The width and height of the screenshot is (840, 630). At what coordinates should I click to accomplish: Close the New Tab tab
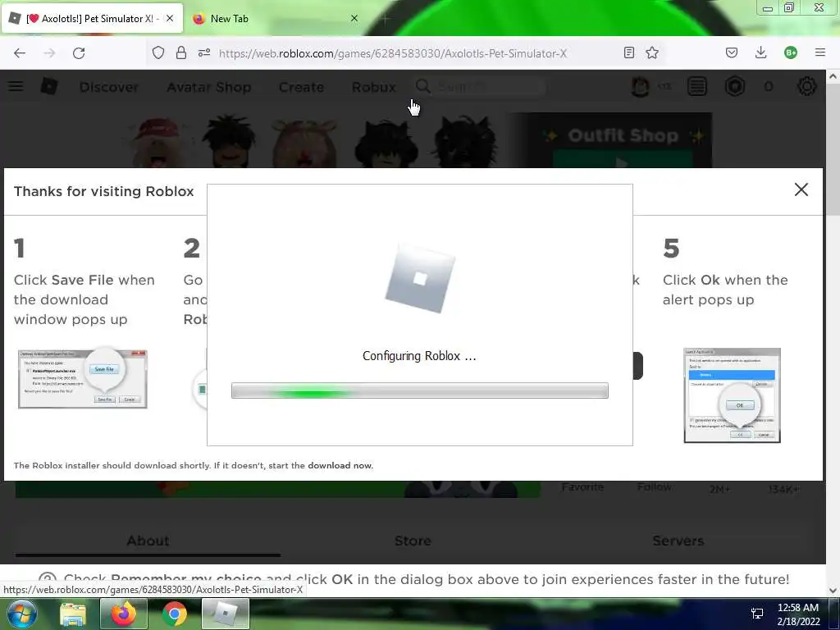[354, 18]
